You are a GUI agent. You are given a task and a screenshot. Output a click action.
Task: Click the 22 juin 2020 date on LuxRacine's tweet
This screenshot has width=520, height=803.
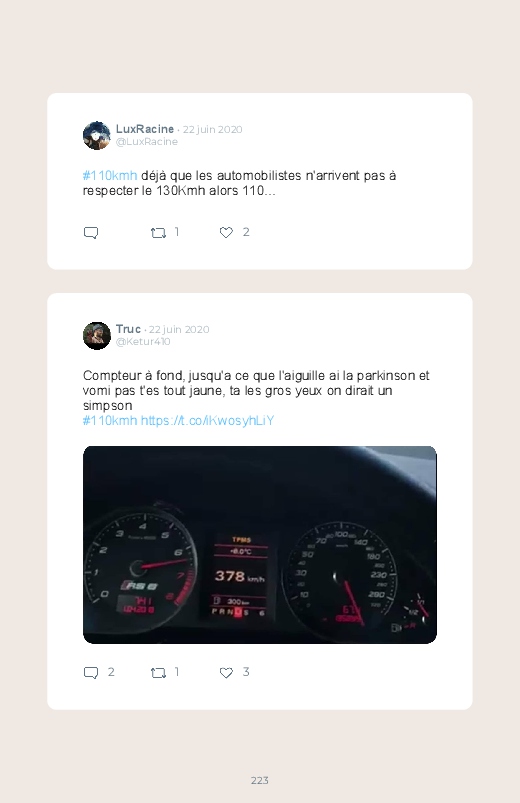[x=213, y=130]
